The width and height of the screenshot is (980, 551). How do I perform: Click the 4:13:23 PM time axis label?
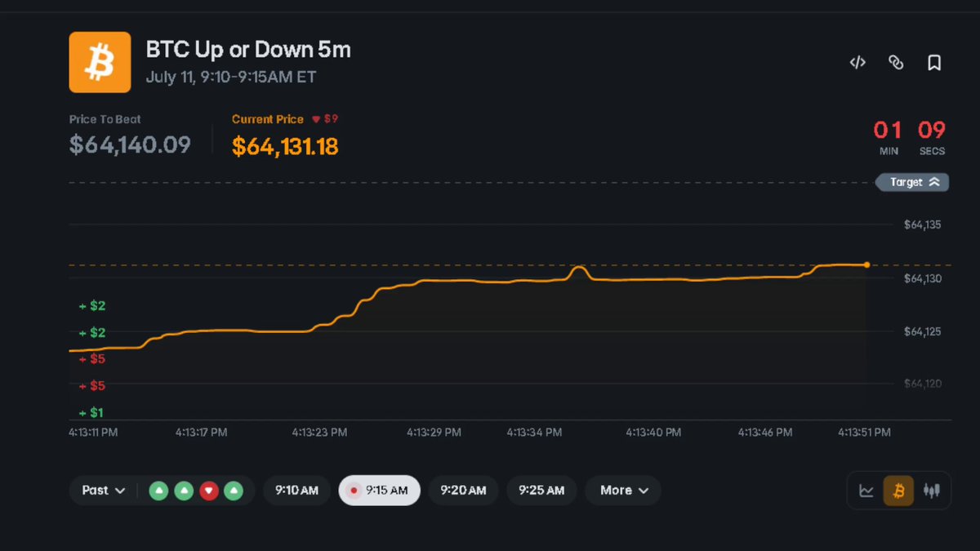[320, 432]
